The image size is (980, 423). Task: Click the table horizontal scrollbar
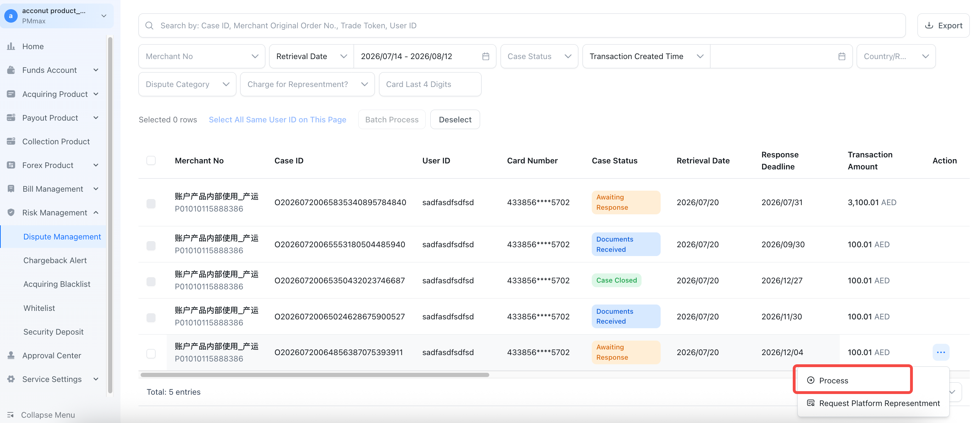click(x=315, y=375)
